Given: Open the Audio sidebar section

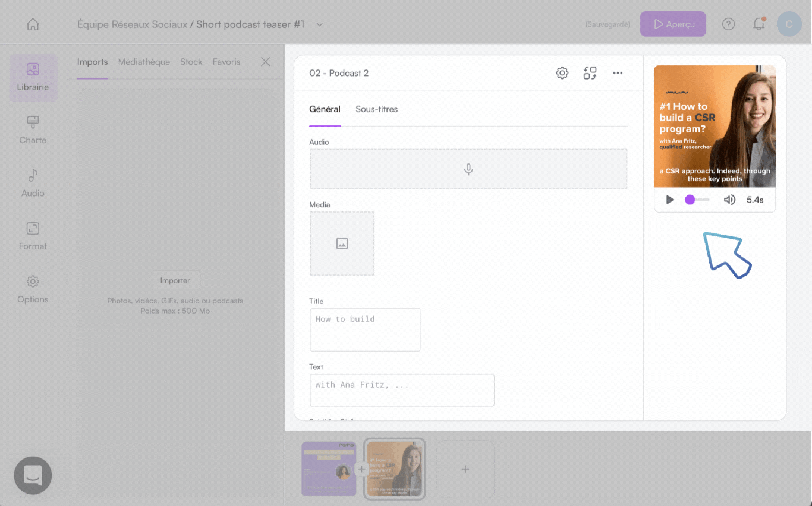Looking at the screenshot, I should point(33,184).
